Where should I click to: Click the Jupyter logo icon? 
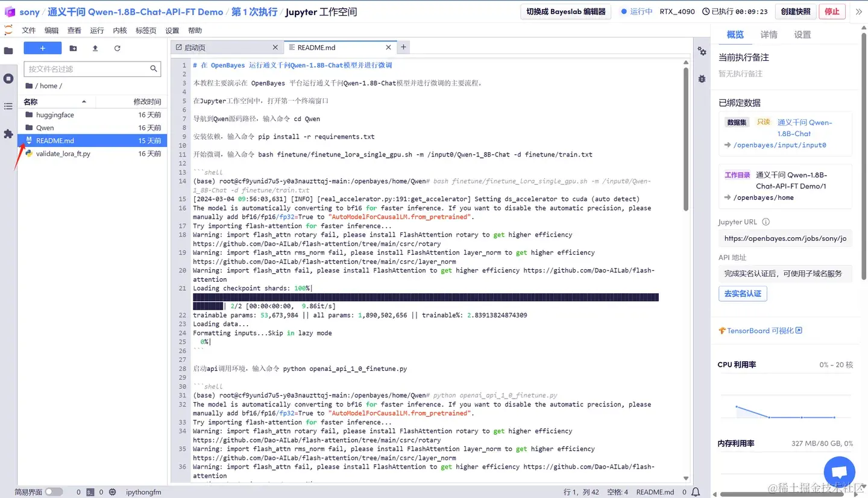click(x=8, y=30)
